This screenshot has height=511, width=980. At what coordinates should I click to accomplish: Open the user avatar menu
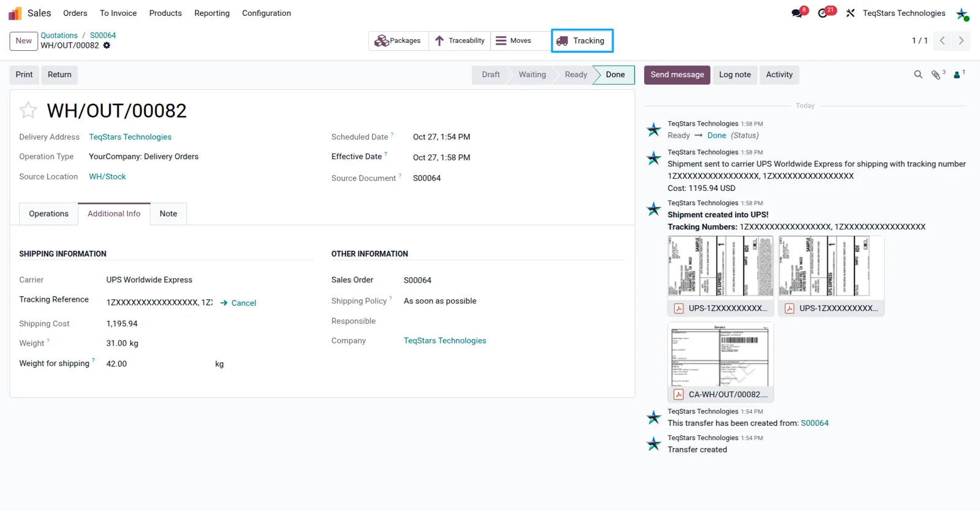click(x=962, y=13)
